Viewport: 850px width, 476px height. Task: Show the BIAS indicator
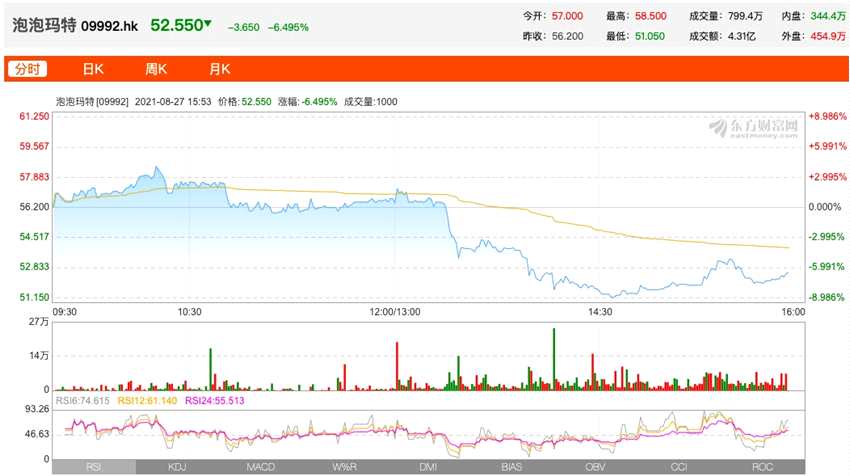512,467
